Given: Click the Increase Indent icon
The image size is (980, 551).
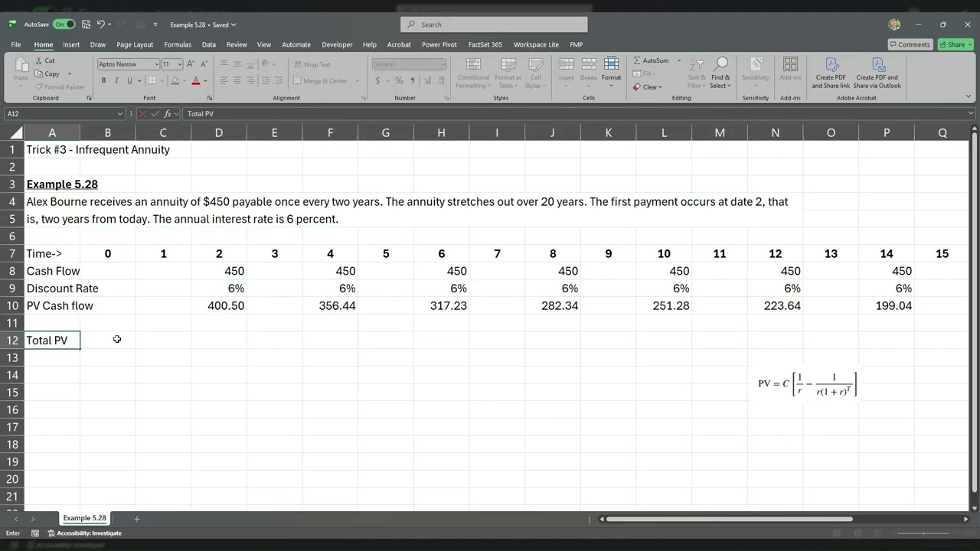Looking at the screenshot, I should (278, 80).
